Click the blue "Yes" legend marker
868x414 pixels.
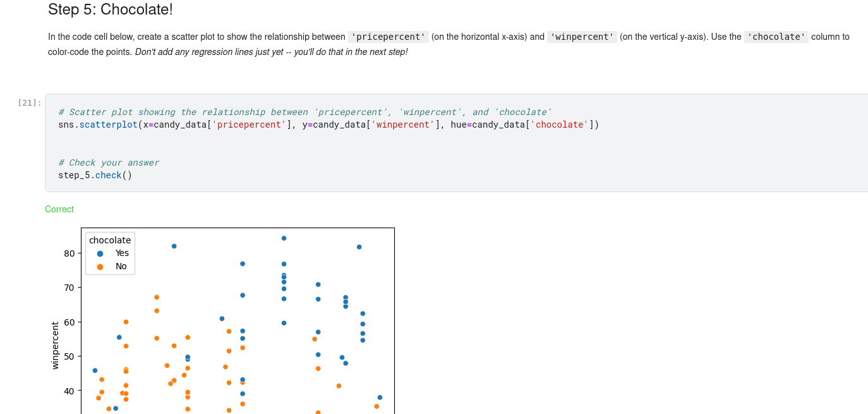(100, 253)
